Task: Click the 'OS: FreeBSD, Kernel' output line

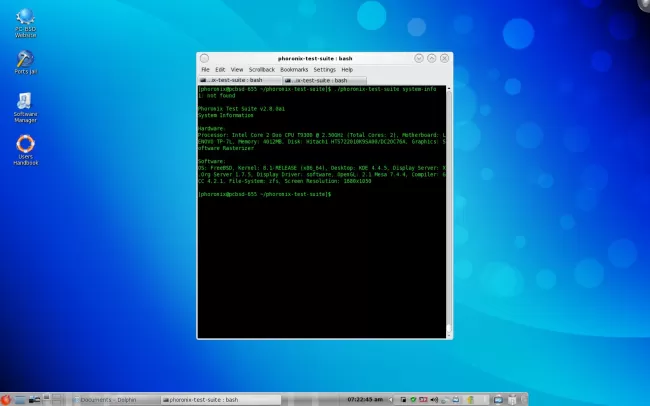Action: 322,168
